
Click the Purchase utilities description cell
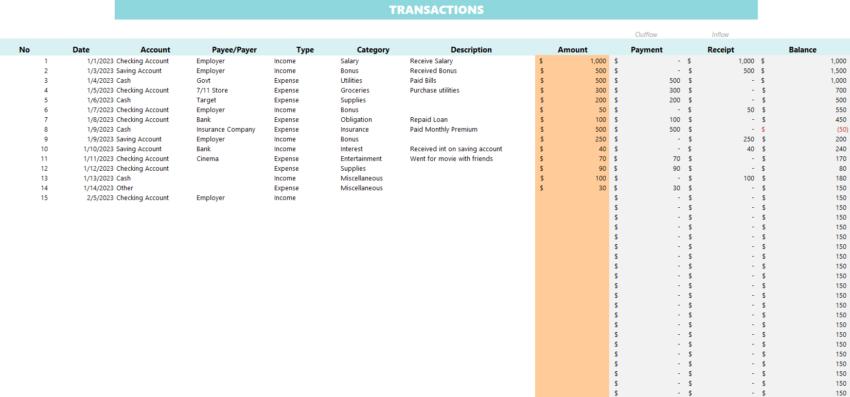tap(434, 91)
